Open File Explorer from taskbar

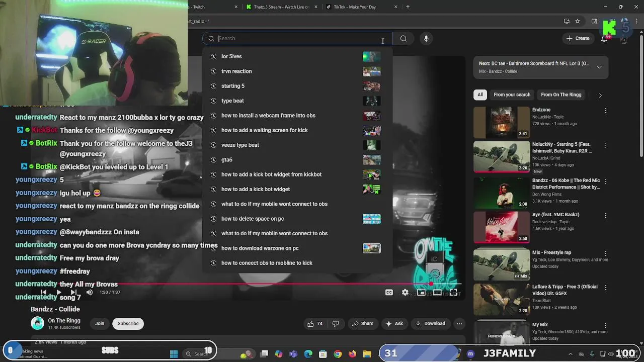367,354
